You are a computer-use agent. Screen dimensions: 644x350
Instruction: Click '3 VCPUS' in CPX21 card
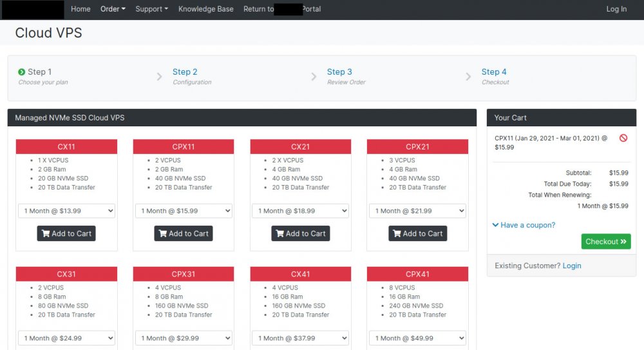click(x=402, y=160)
